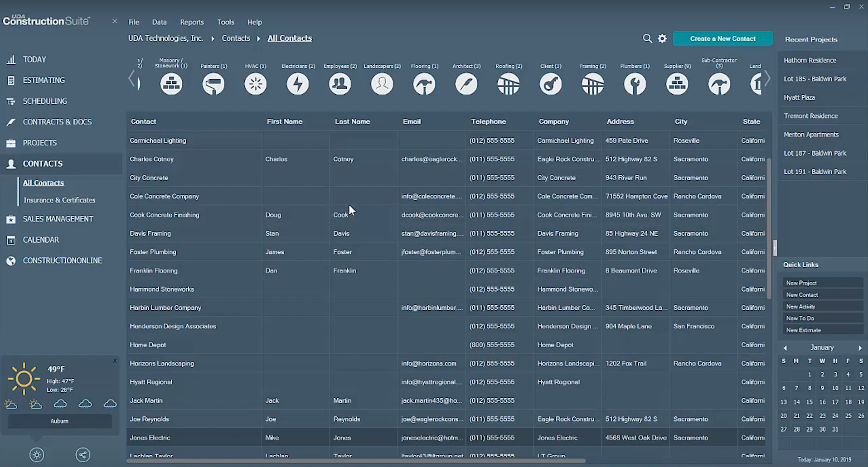Click UDA Technologies, Inc. breadcrumb
Viewport: 868px width, 467px height.
click(x=165, y=38)
